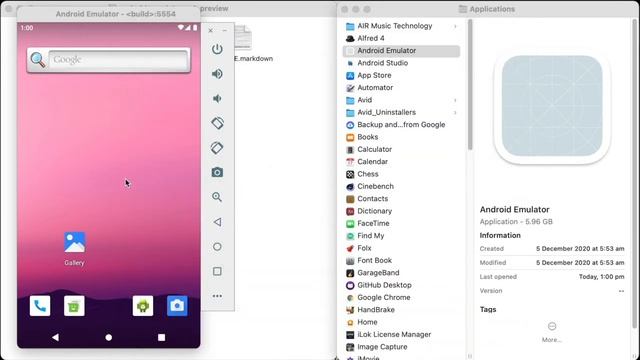640x360 pixels.
Task: Open Phone app in Android dock
Action: pos(40,306)
